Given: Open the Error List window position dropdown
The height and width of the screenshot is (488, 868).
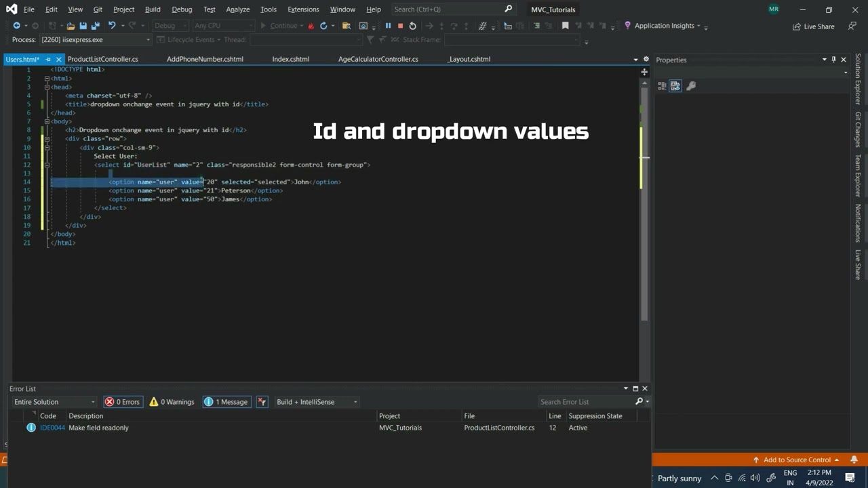Looking at the screenshot, I should click(x=626, y=388).
